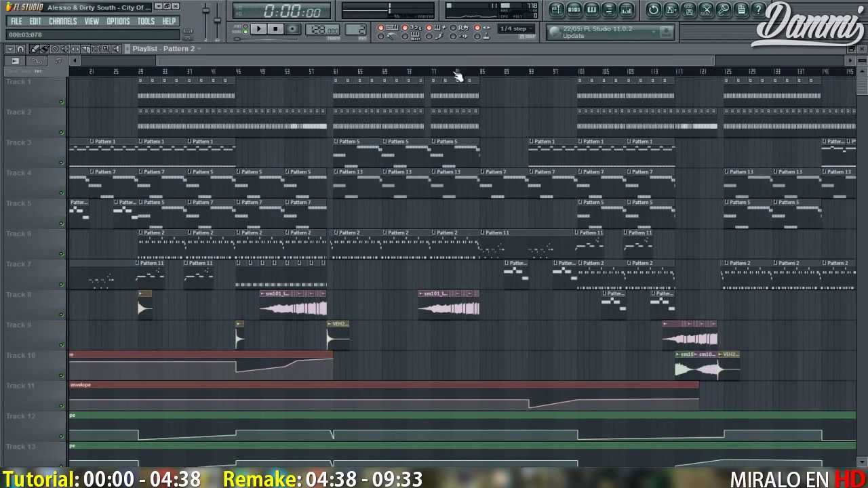Image resolution: width=868 pixels, height=488 pixels.
Task: Mute Track 1 using its green LED
Action: (61, 102)
